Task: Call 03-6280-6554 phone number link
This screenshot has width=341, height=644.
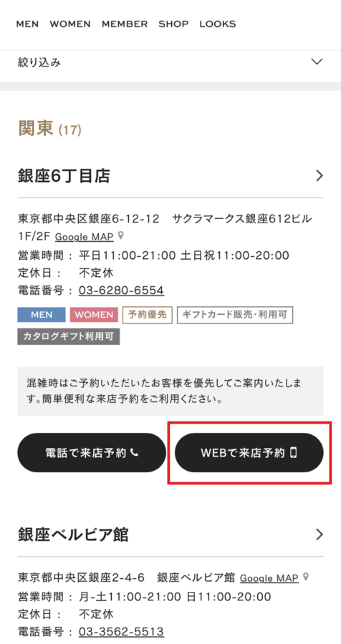Action: pos(121,291)
